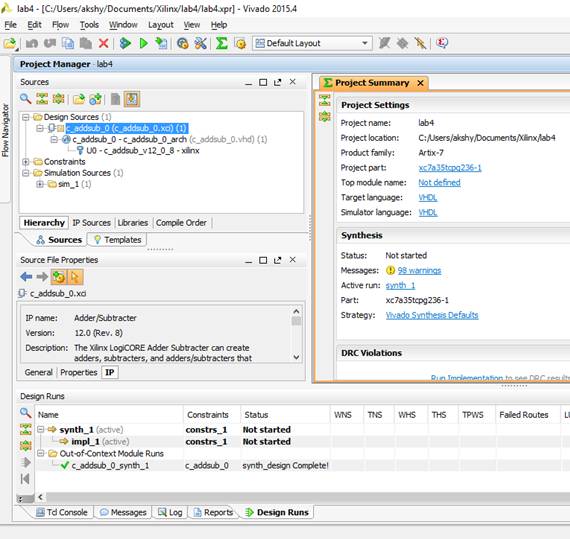Open the Flow menu
The height and width of the screenshot is (539, 570).
pos(60,25)
